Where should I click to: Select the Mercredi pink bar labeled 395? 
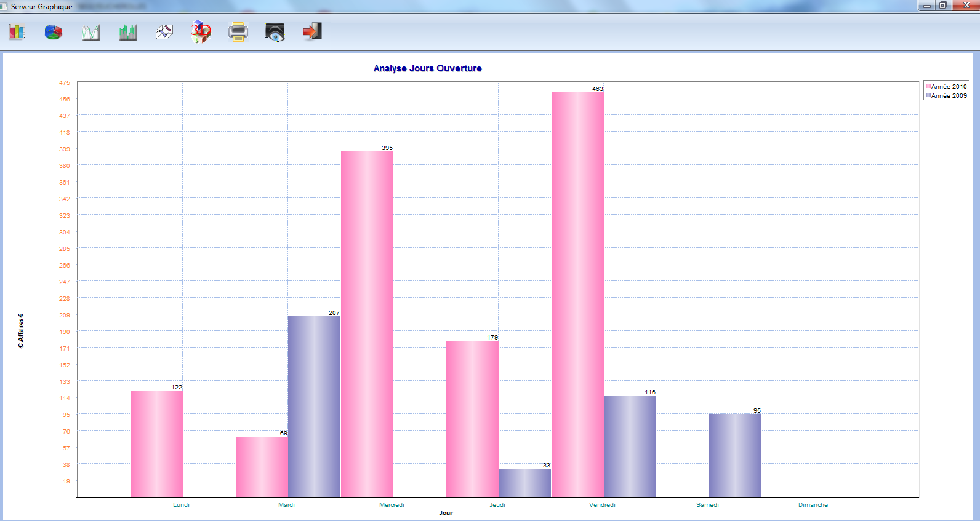367,324
